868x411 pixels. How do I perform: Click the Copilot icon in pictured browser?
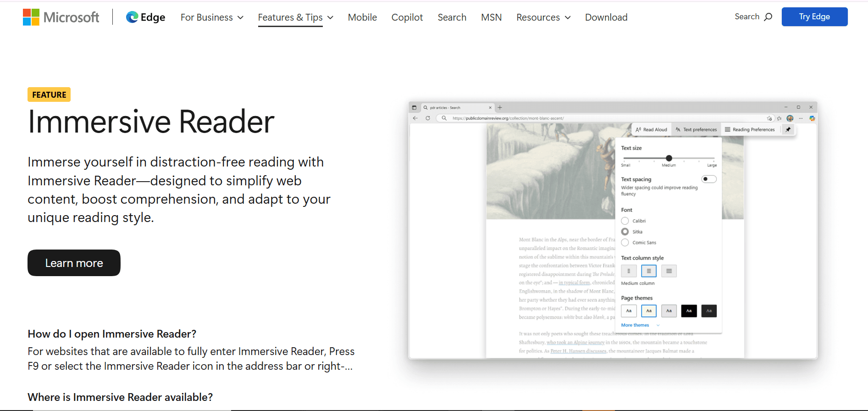[812, 118]
